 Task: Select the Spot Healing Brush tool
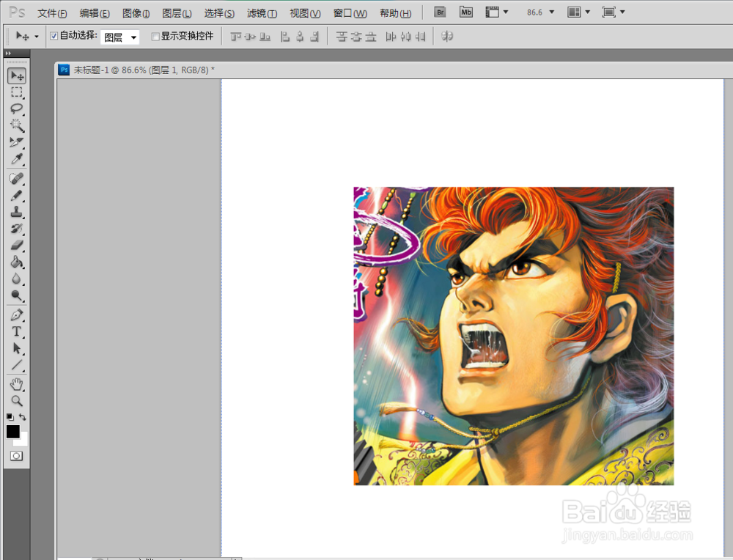click(x=17, y=179)
